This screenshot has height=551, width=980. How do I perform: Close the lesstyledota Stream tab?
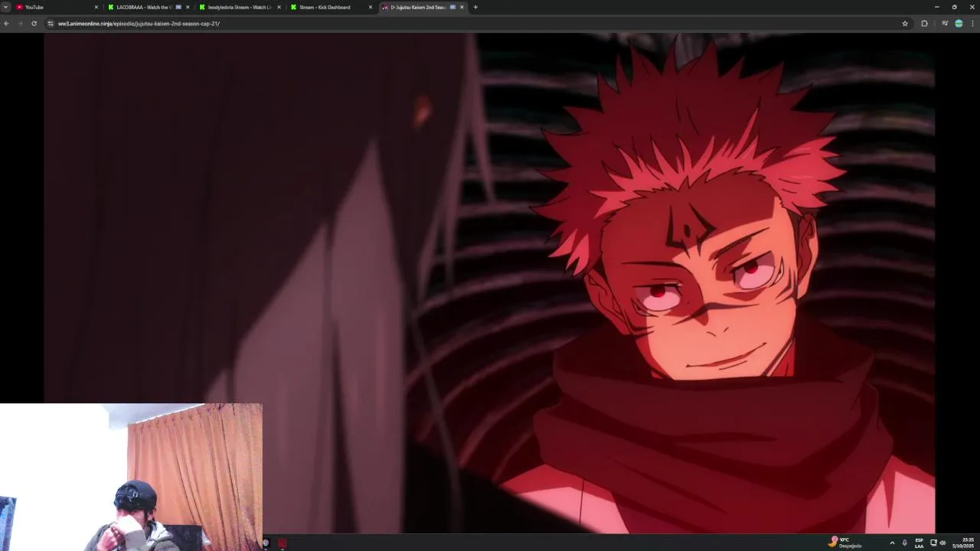279,7
